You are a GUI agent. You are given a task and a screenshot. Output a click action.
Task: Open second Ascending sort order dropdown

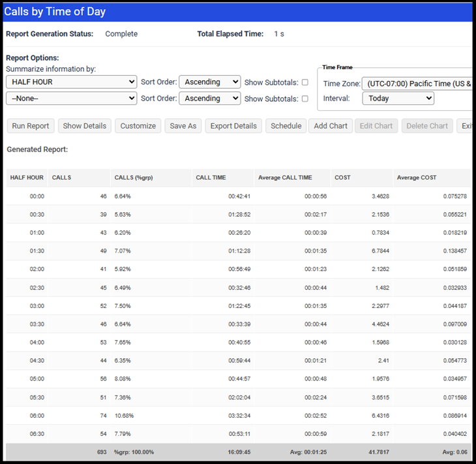click(x=210, y=99)
